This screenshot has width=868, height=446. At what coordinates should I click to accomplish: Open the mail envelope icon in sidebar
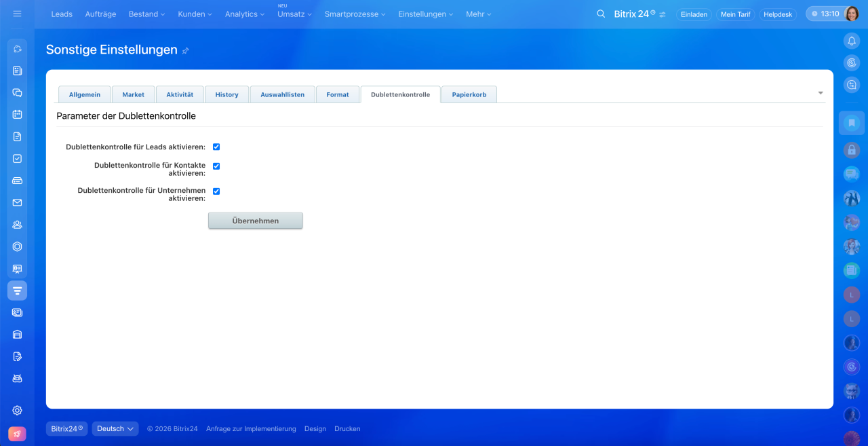point(18,202)
